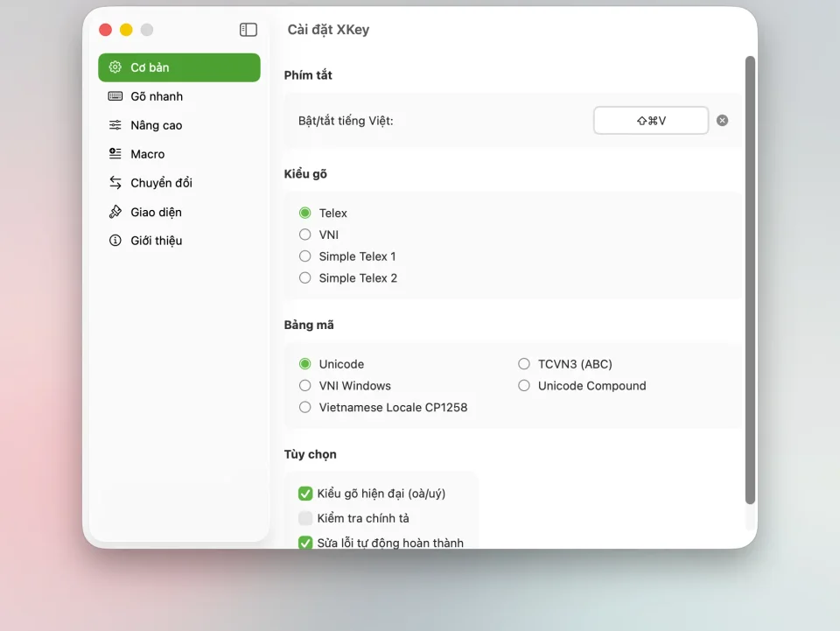Click the Bật/tắt tiếng Việt label
The image size is (840, 631).
[346, 121]
